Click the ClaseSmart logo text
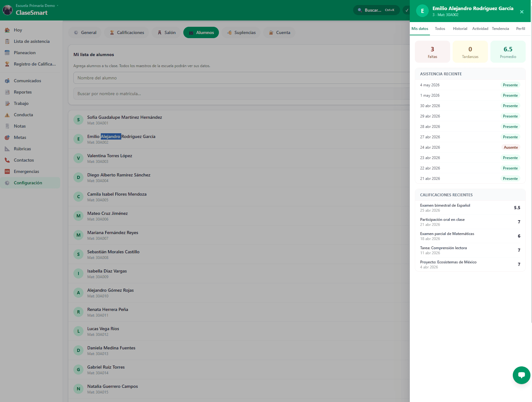Viewport: 532px width, 402px height. (x=31, y=13)
